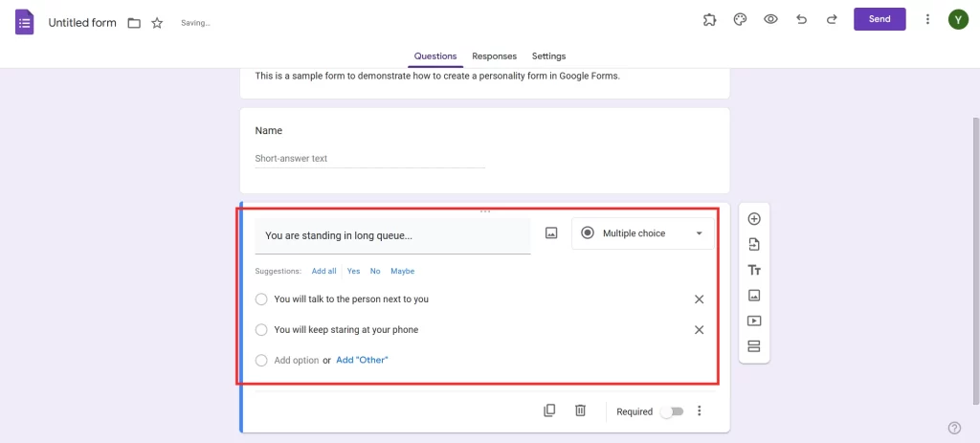Select radio for 'You will keep staring at your phone'
This screenshot has height=443, width=980.
[261, 330]
